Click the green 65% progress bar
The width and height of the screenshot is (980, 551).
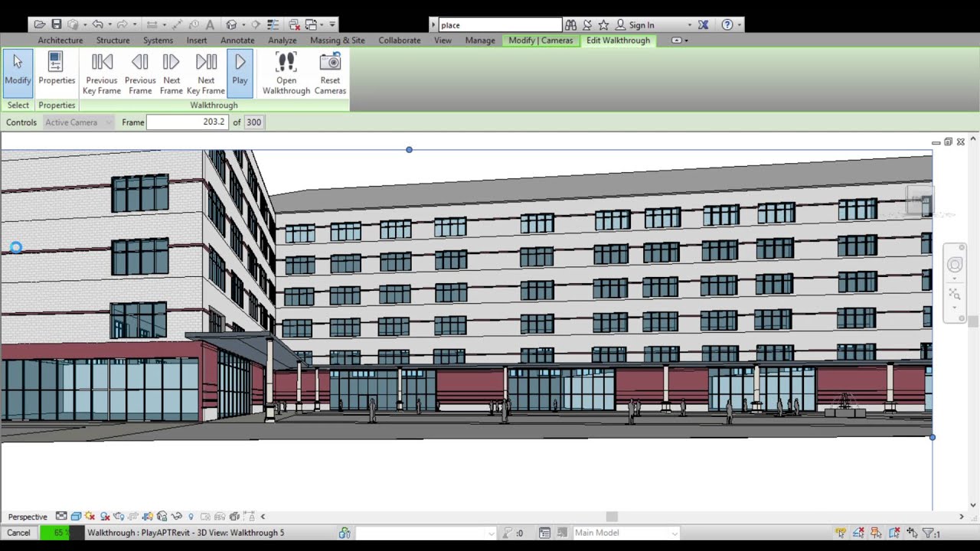61,533
